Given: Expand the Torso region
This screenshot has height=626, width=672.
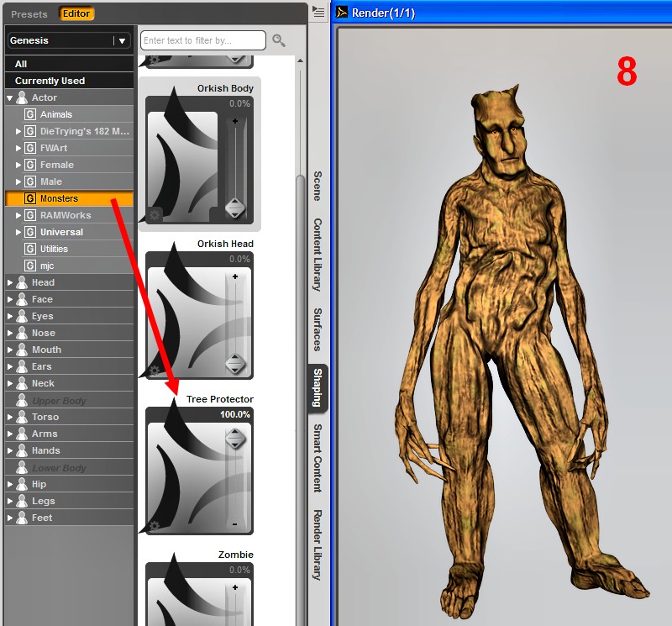Looking at the screenshot, I should click(10, 417).
